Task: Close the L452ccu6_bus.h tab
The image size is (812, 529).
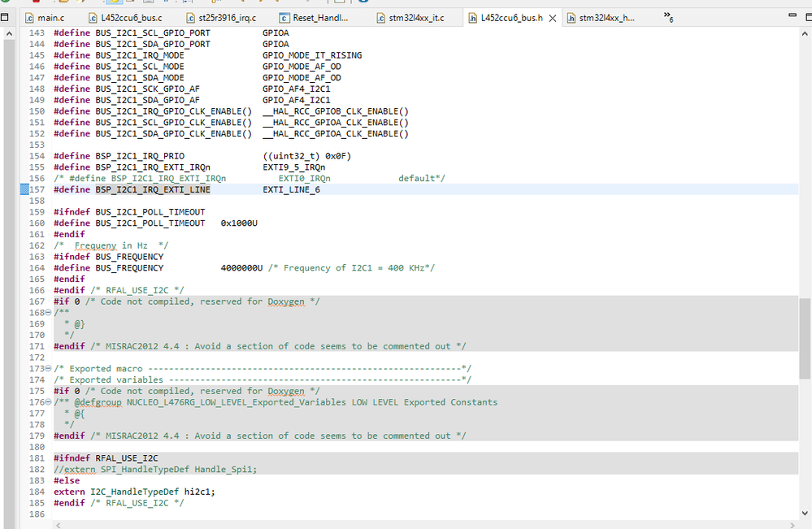Action: pos(553,18)
